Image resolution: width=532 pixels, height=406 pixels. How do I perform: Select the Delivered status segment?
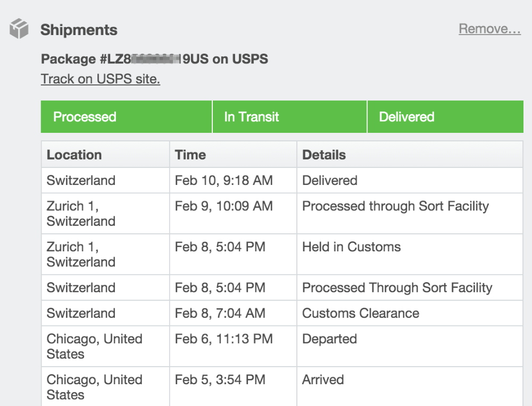tap(445, 117)
